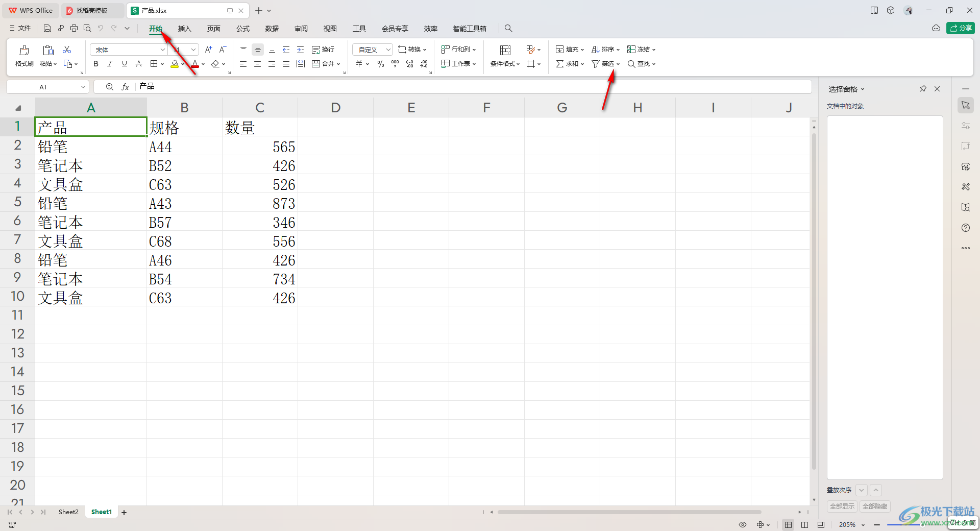Click the help question mark icon in sidebar
The image size is (980, 531).
966,228
